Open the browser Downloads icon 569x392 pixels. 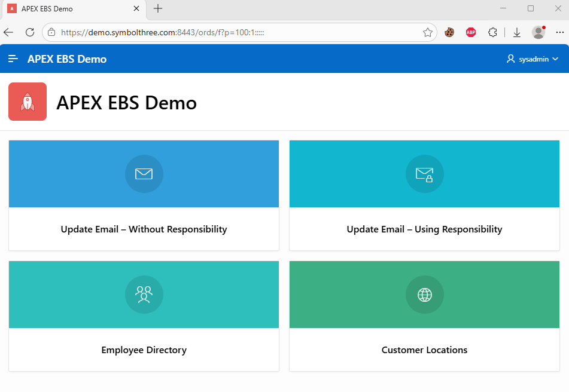517,33
